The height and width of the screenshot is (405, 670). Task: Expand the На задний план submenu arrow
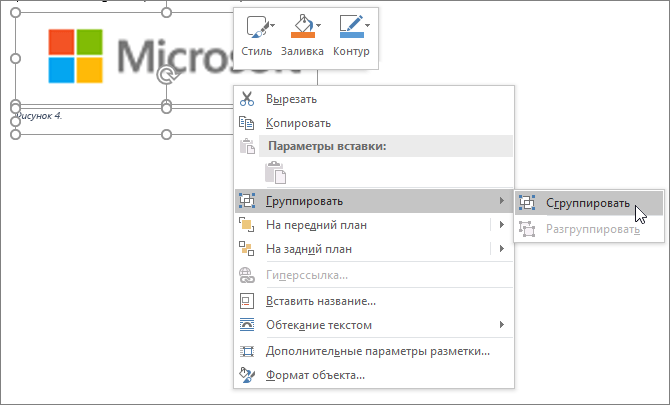502,248
